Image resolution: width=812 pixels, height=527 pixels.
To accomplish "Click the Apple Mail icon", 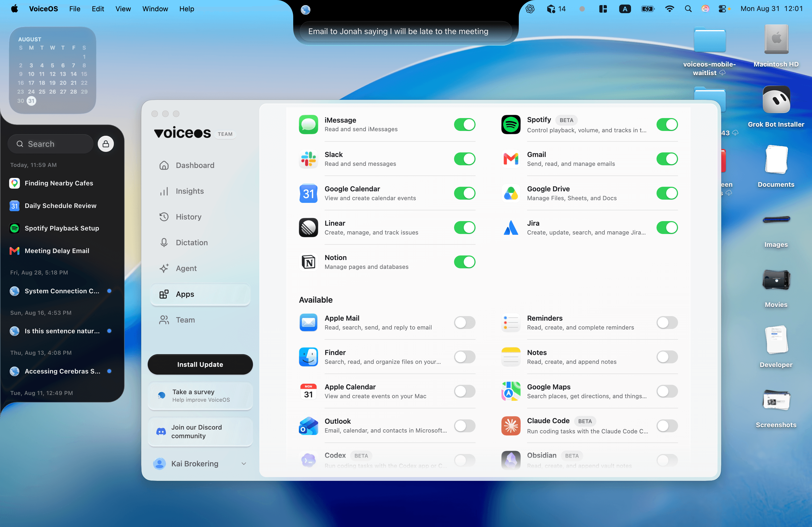I will tap(309, 323).
